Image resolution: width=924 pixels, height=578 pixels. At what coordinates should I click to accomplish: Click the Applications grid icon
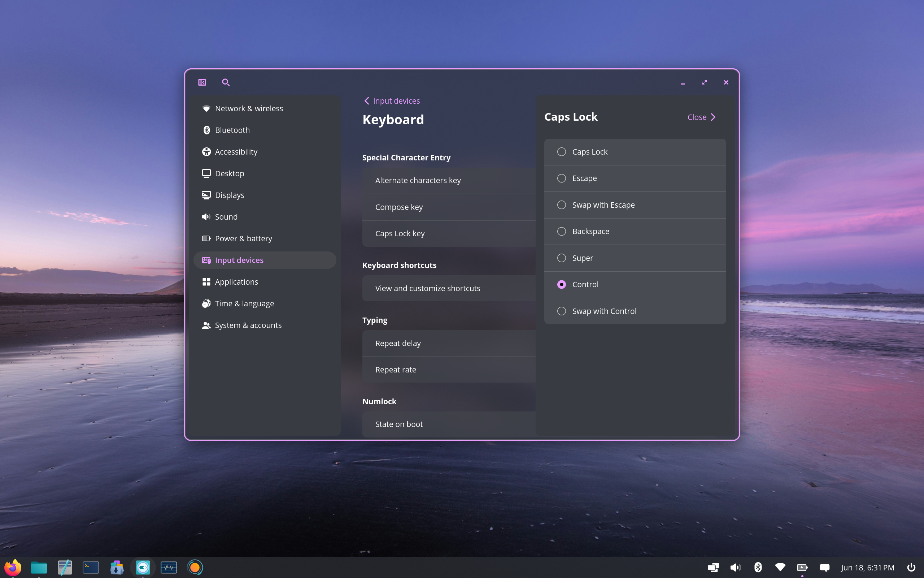coord(206,282)
